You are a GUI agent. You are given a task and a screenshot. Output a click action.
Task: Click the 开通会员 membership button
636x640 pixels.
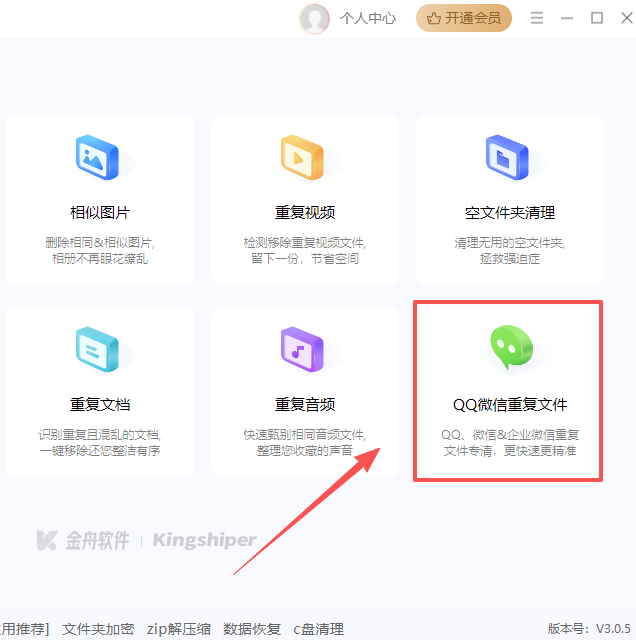click(464, 18)
